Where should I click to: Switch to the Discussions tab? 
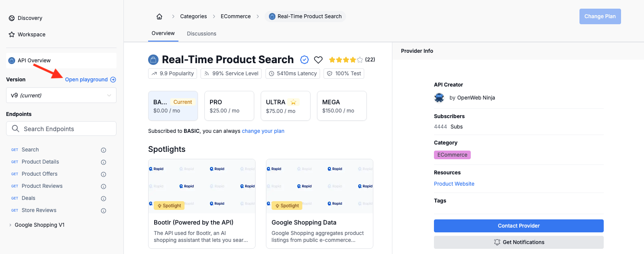201,34
